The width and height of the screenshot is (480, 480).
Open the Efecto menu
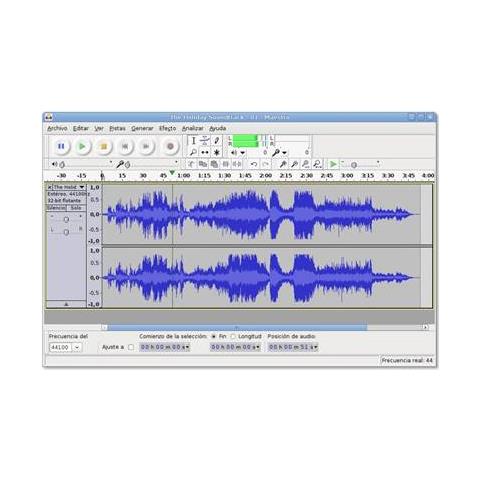(167, 128)
